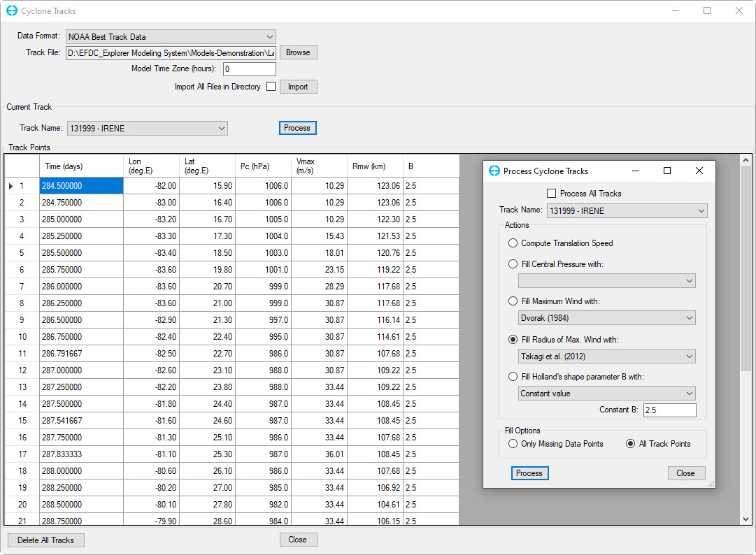The height and width of the screenshot is (555, 756).
Task: Click the Pc (hPa) column header
Action: 263,166
